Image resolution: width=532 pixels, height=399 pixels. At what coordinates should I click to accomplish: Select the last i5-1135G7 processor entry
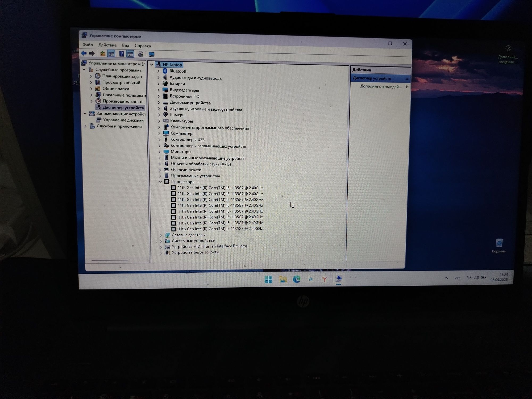click(220, 228)
